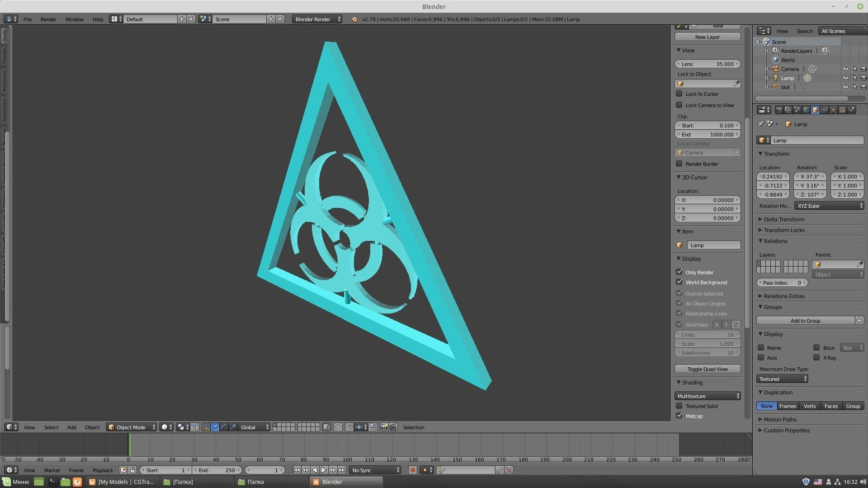868x488 pixels.
Task: Expand the Camera node in outliner
Action: coord(767,69)
